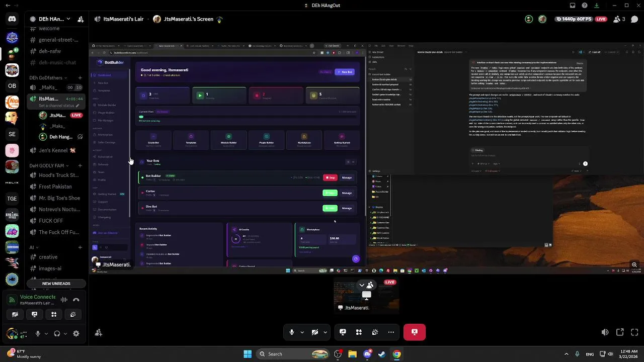The height and width of the screenshot is (362, 644).
Task: Open Windows Start menu
Action: click(x=248, y=354)
